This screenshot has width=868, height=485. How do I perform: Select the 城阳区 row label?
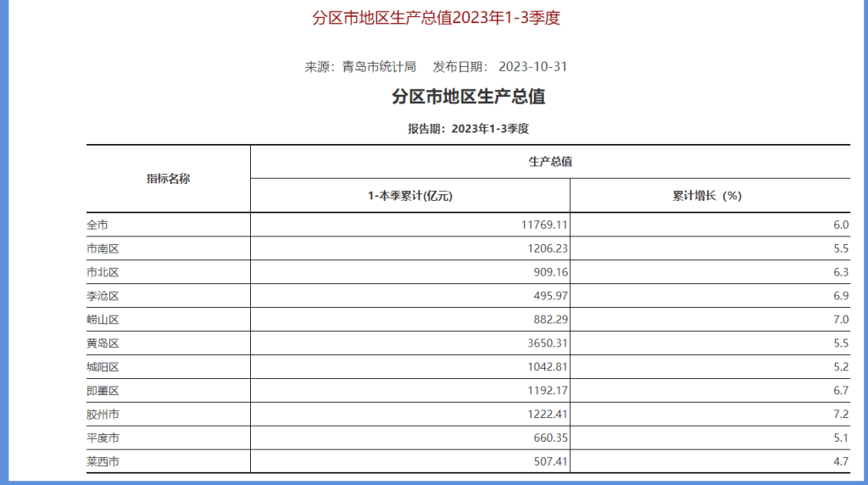click(103, 367)
